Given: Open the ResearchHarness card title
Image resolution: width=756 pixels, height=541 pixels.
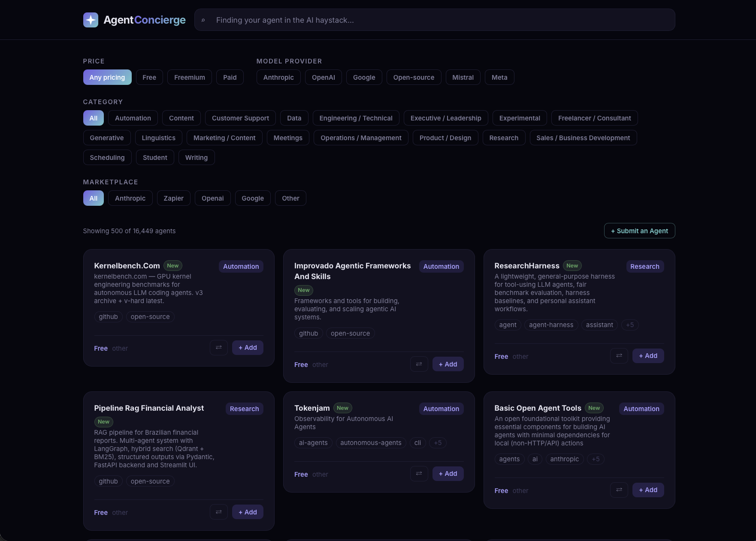Looking at the screenshot, I should (527, 266).
